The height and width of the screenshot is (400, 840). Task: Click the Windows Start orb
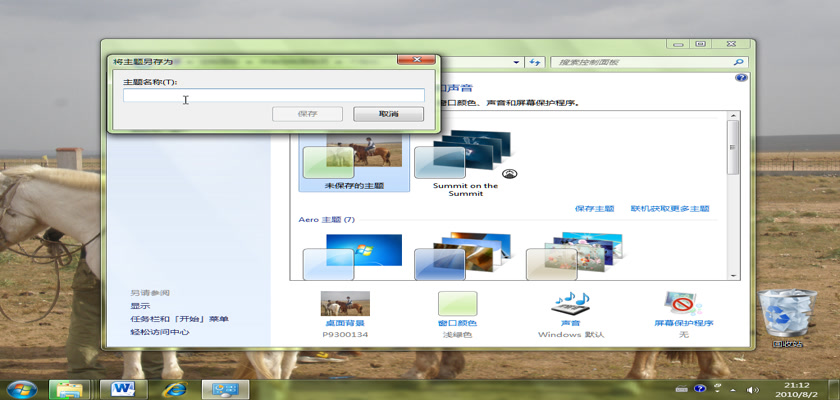coord(22,388)
